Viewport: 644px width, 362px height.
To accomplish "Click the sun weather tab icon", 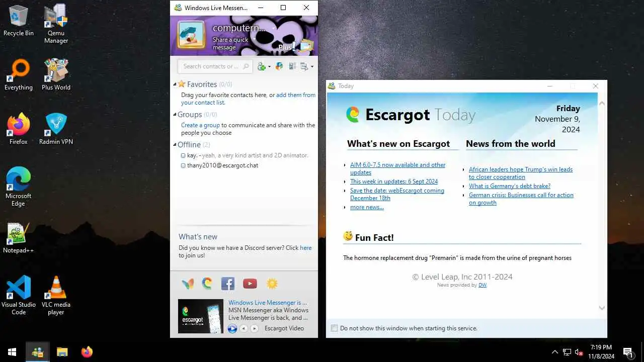I will coord(272,284).
